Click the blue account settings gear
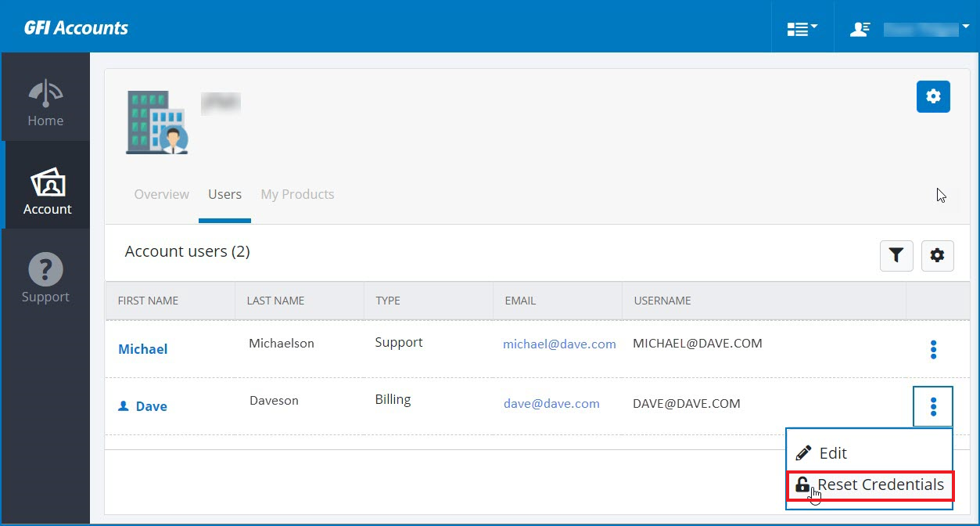 933,96
